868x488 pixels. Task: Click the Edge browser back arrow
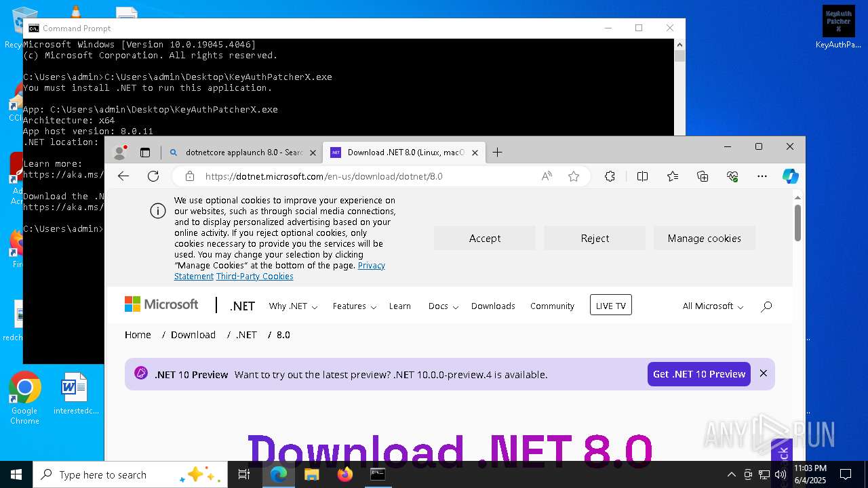[123, 176]
